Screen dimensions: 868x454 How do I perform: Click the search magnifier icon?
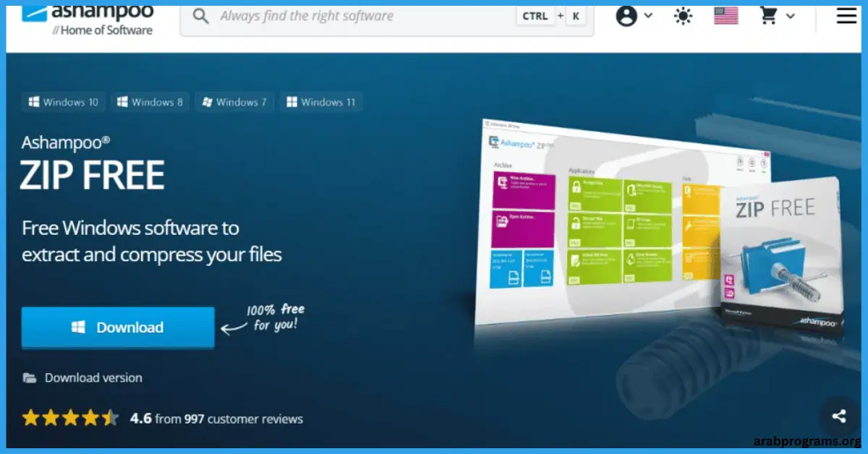click(x=201, y=16)
